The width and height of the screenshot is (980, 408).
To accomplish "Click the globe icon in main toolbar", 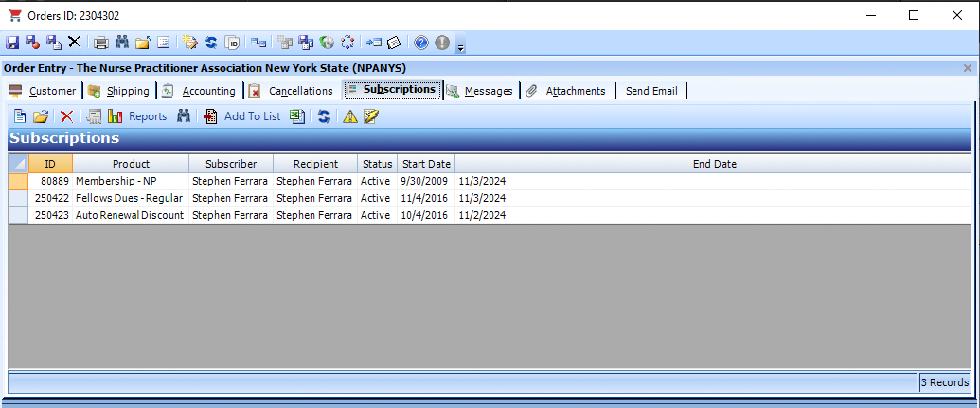I will coord(327,43).
